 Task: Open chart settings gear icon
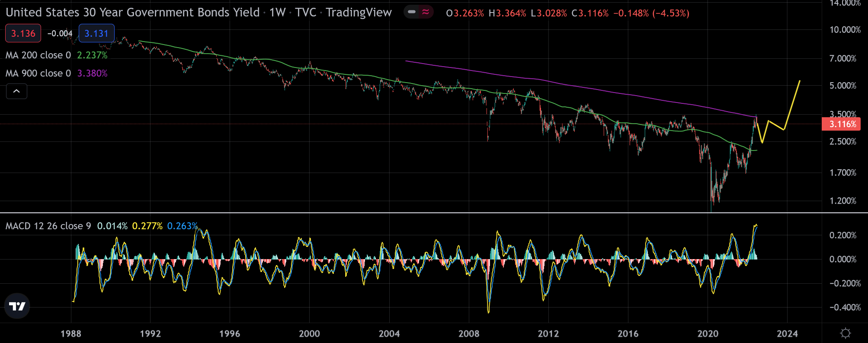(x=845, y=333)
